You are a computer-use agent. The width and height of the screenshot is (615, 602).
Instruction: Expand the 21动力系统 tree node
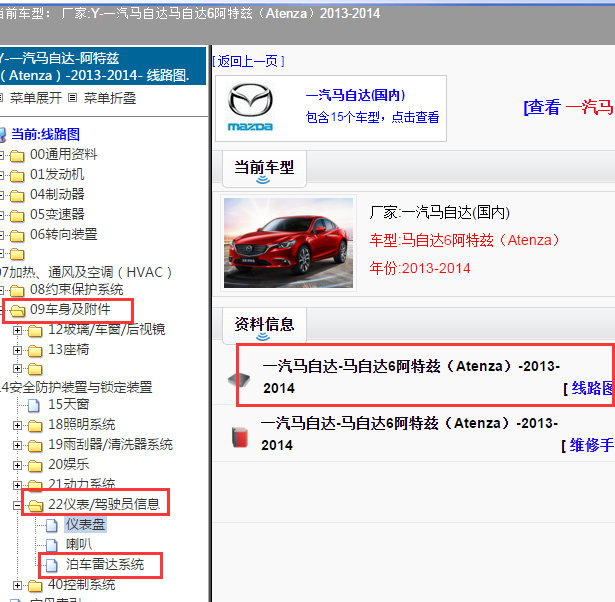(17, 485)
